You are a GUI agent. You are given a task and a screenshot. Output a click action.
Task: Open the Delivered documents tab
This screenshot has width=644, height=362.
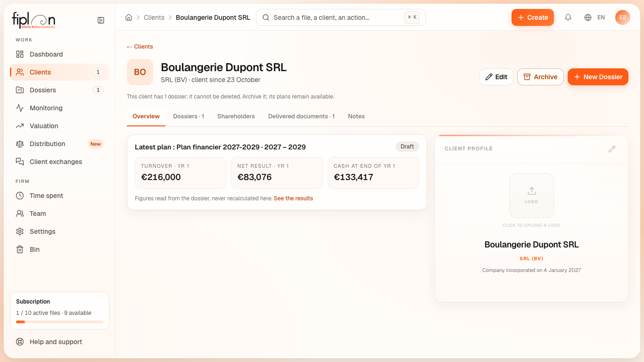(301, 116)
